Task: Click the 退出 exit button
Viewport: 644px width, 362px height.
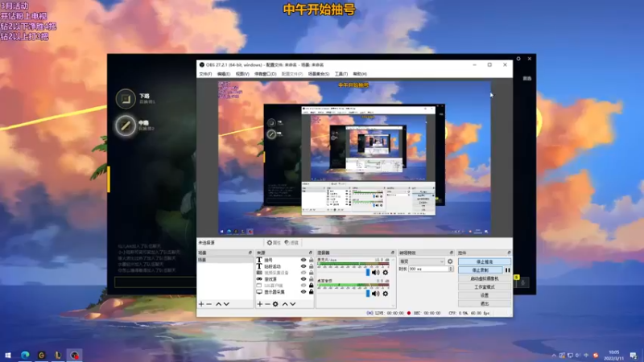Action: click(x=485, y=304)
